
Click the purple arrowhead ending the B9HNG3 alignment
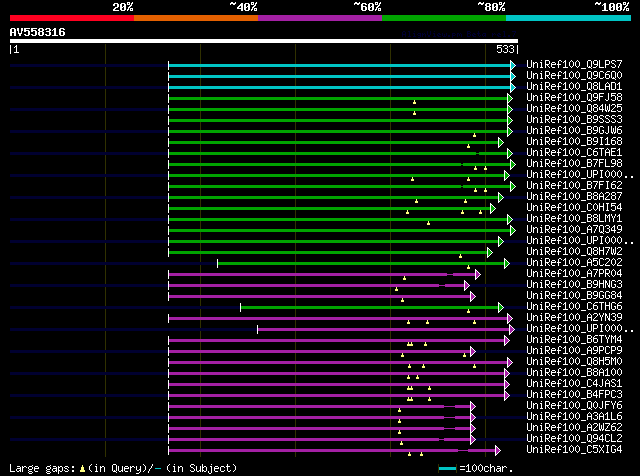(467, 286)
